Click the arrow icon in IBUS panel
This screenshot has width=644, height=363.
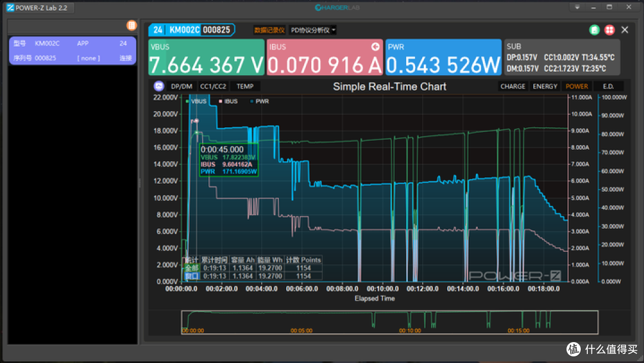pos(376,47)
